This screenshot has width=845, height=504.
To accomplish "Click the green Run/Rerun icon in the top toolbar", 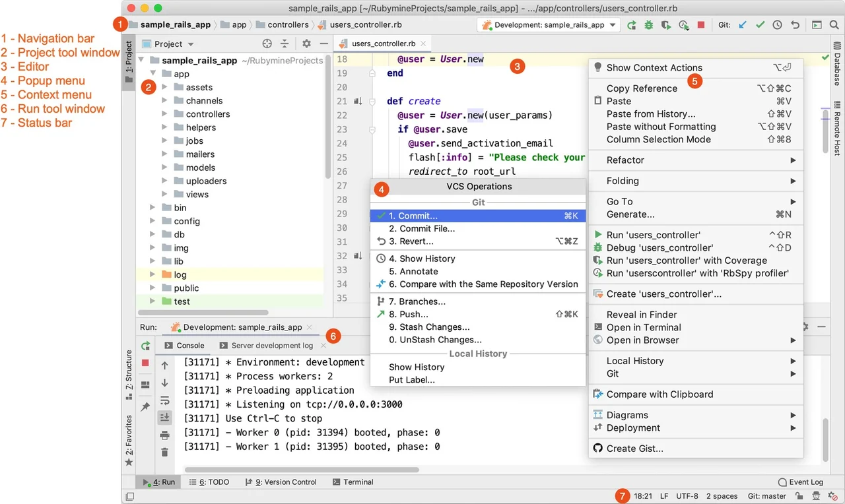I will coord(632,25).
